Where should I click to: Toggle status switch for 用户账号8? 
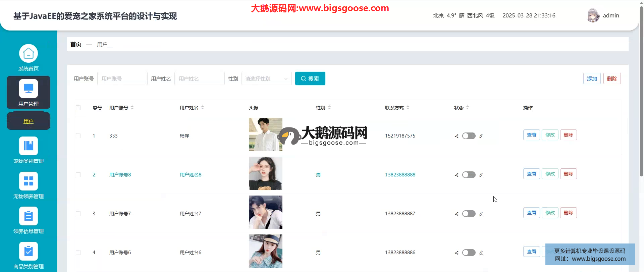pyautogui.click(x=469, y=175)
